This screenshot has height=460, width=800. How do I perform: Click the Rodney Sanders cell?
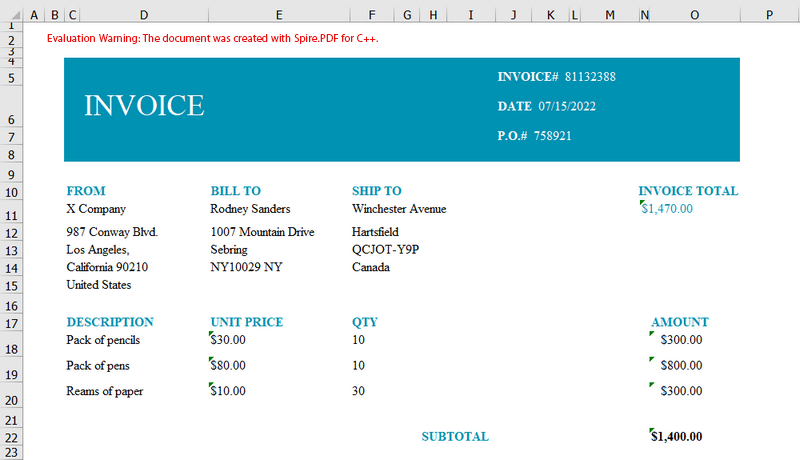click(250, 209)
